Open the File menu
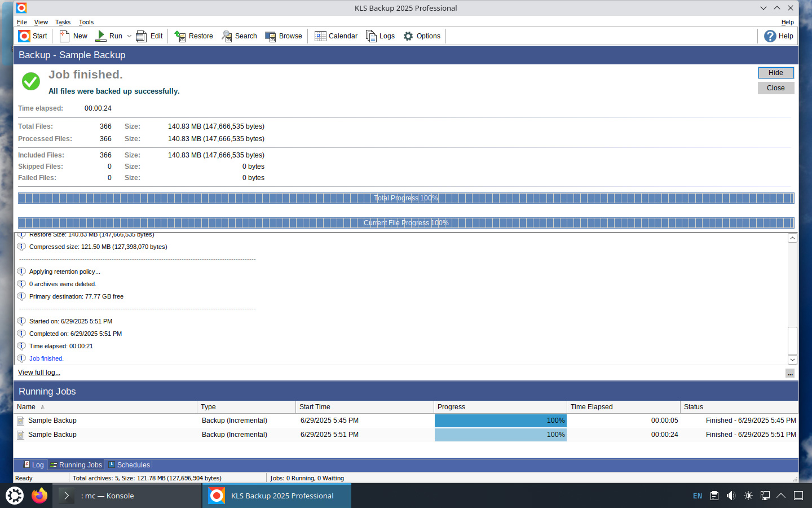Viewport: 812px width, 508px height. [21, 22]
